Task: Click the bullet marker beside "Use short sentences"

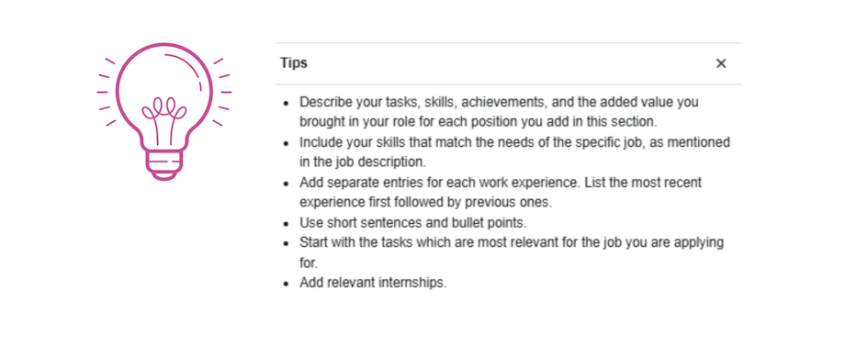Action: click(286, 224)
